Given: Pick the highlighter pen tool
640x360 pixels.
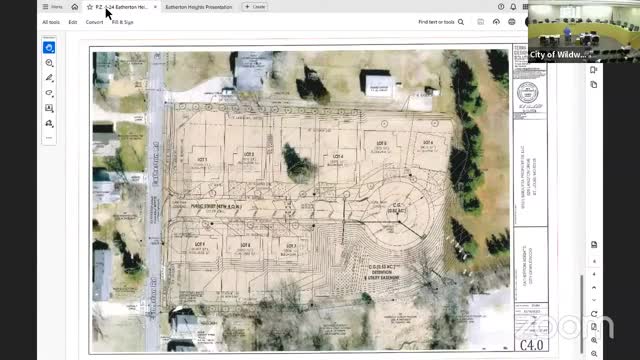Looking at the screenshot, I should (49, 78).
